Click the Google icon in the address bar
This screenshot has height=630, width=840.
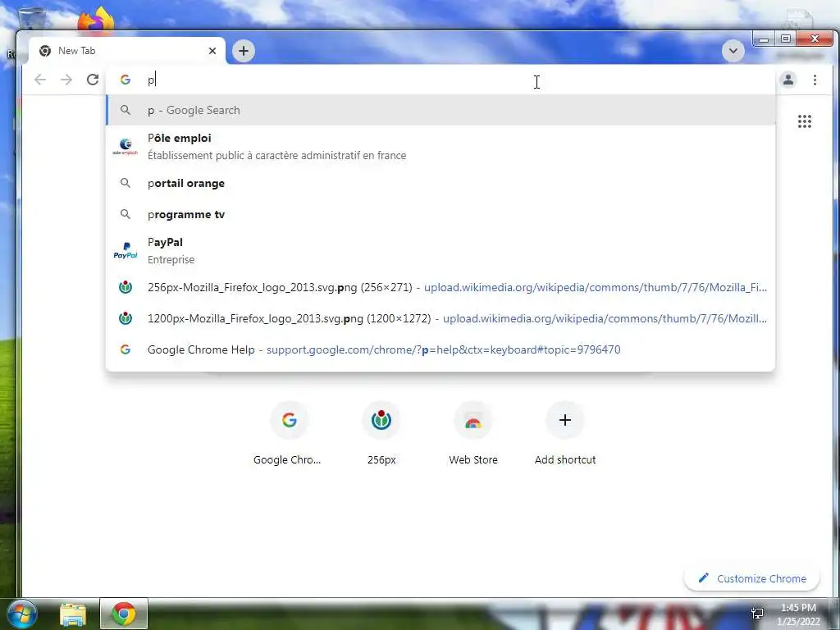pyautogui.click(x=126, y=80)
